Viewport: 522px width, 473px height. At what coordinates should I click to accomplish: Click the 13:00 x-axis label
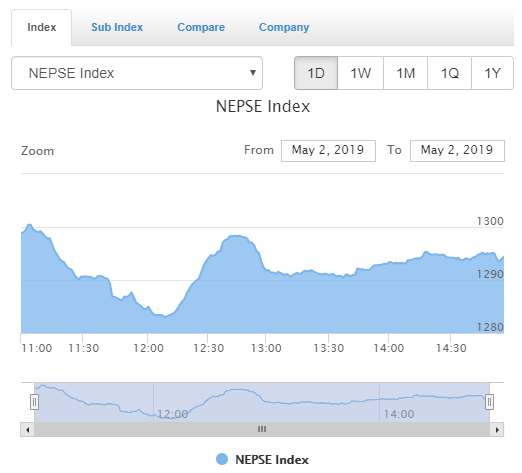266,348
